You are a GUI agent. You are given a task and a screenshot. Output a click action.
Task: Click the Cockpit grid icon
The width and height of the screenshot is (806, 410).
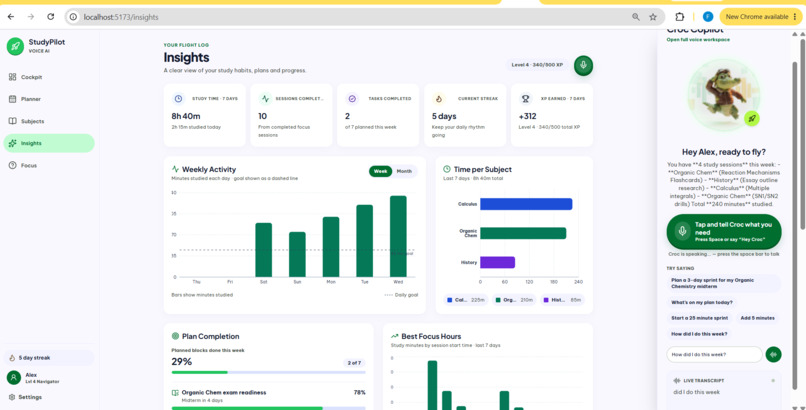(12, 77)
